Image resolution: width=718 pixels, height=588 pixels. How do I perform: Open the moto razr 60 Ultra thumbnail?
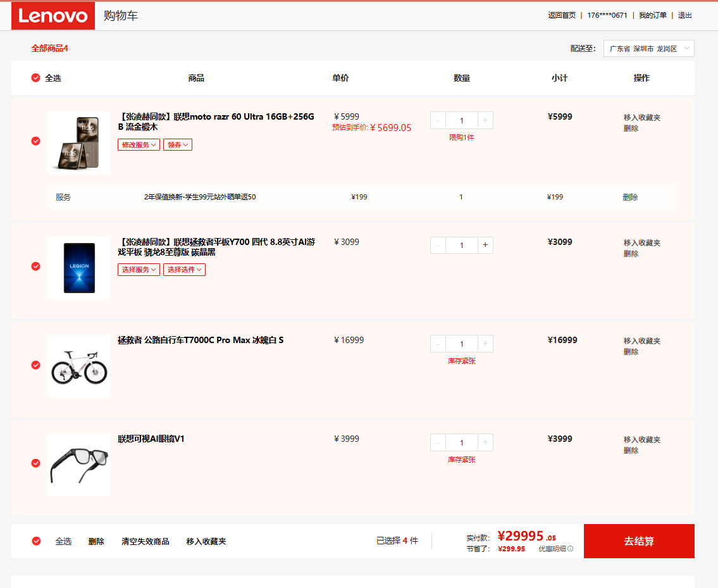click(78, 142)
